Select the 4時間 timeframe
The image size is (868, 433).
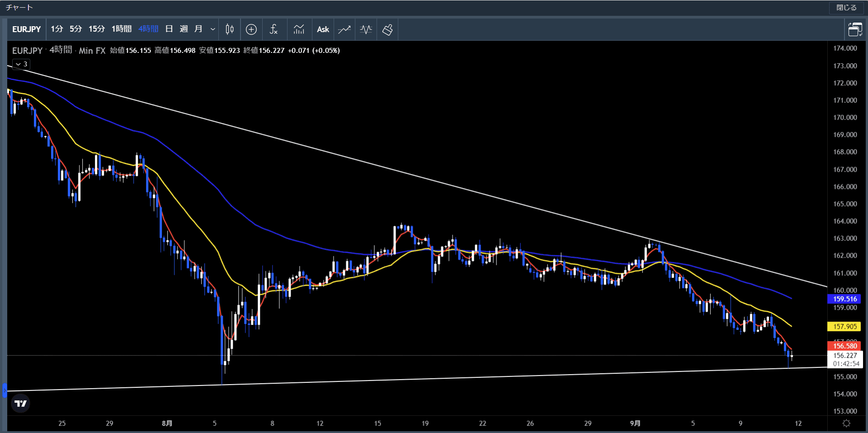(x=148, y=29)
